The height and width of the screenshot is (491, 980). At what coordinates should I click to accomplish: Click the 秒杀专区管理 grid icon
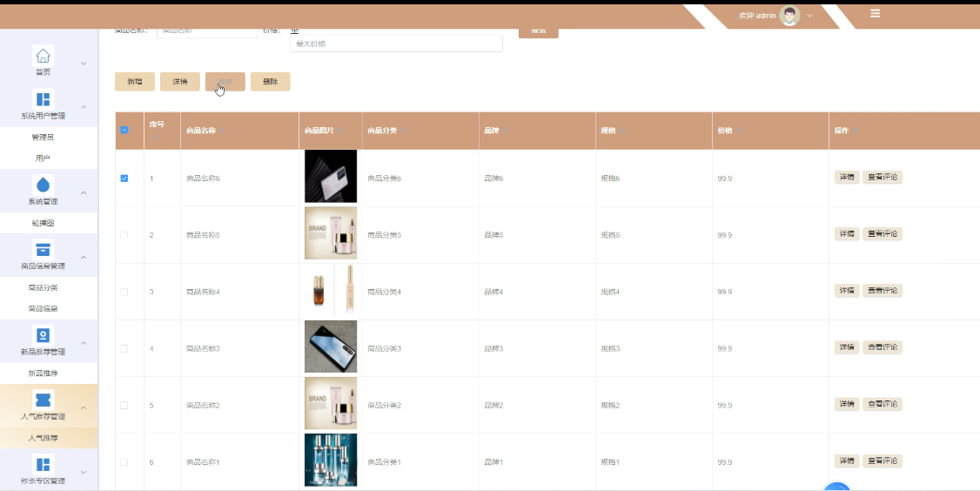[44, 465]
